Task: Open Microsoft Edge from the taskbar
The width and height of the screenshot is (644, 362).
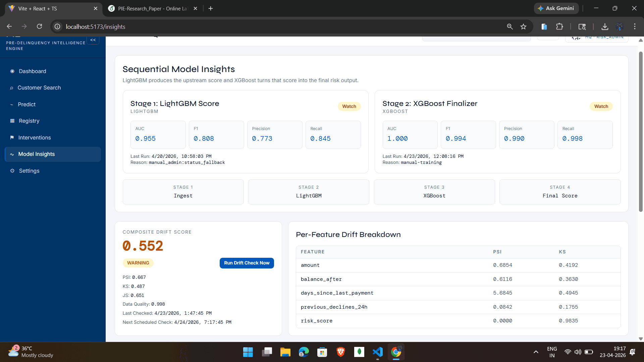Action: click(x=304, y=352)
